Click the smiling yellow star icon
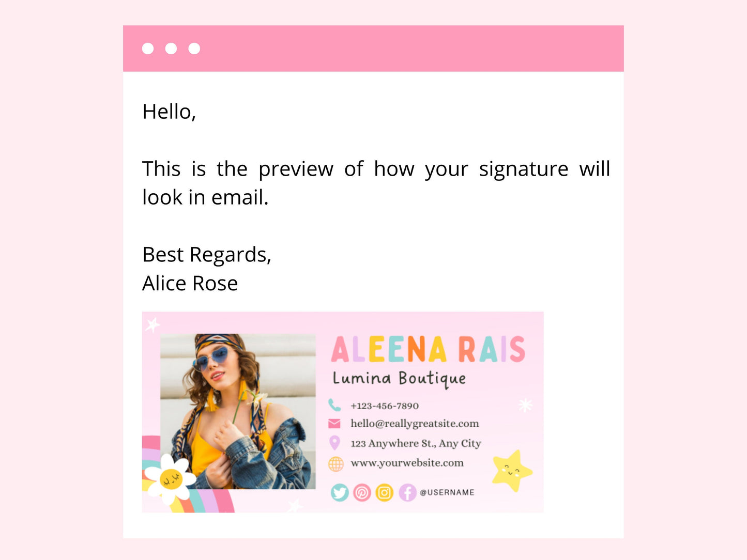Viewport: 747px width, 560px height. 511,471
